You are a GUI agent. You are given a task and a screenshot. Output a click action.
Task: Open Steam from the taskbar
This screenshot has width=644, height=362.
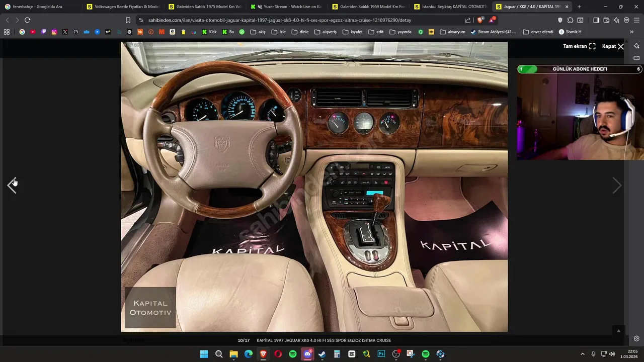click(x=322, y=354)
